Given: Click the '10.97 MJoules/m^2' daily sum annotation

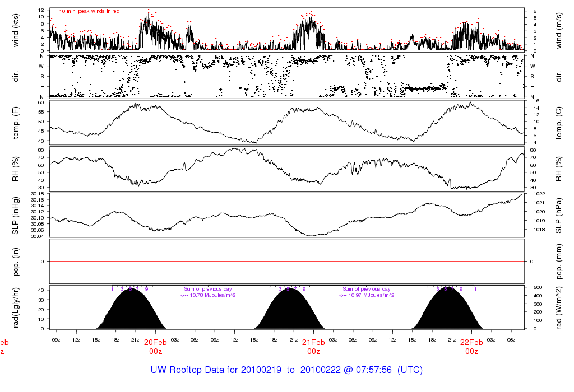Looking at the screenshot, I should 368,295.
